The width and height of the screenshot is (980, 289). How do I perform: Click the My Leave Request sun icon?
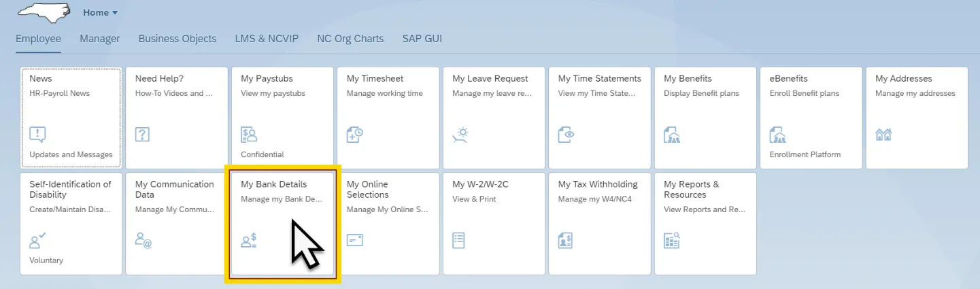pyautogui.click(x=460, y=135)
